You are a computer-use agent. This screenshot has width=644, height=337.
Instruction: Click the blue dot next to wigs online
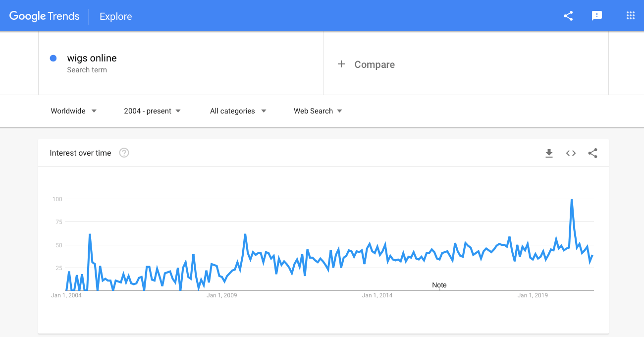54,58
